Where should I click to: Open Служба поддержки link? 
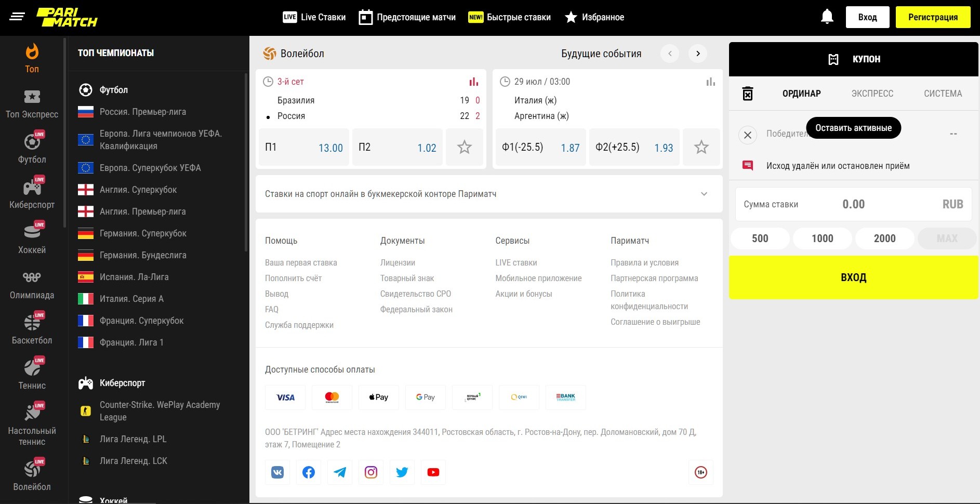pos(299,325)
